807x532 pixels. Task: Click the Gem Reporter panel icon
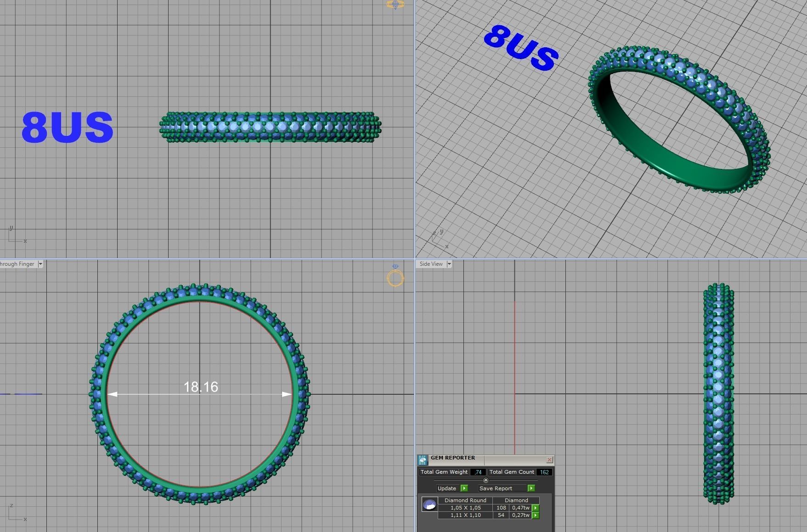coord(423,460)
